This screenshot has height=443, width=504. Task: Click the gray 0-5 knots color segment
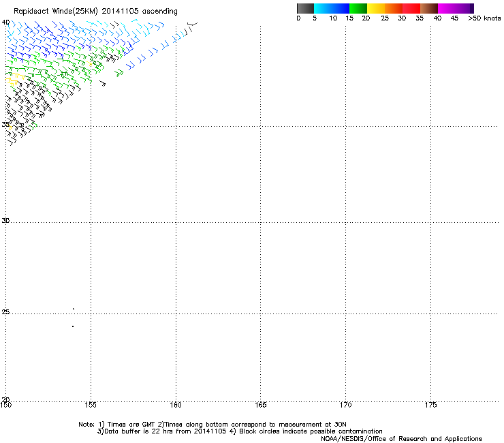(305, 8)
